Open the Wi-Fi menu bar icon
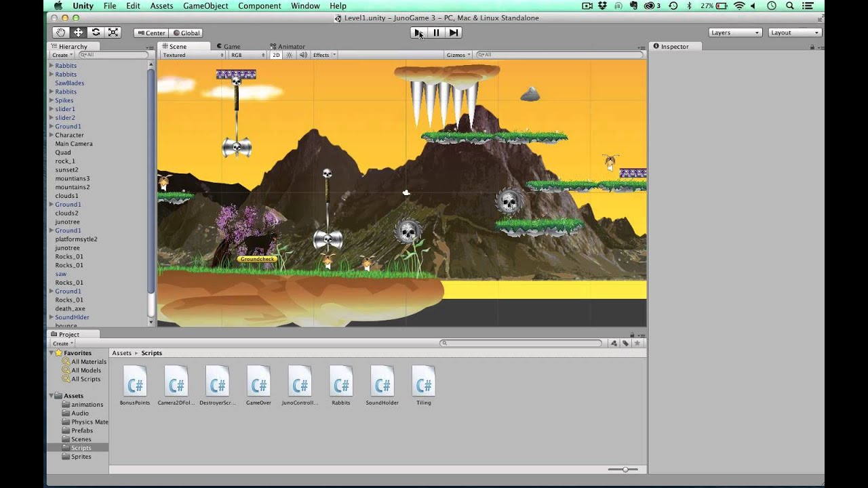 click(739, 5)
